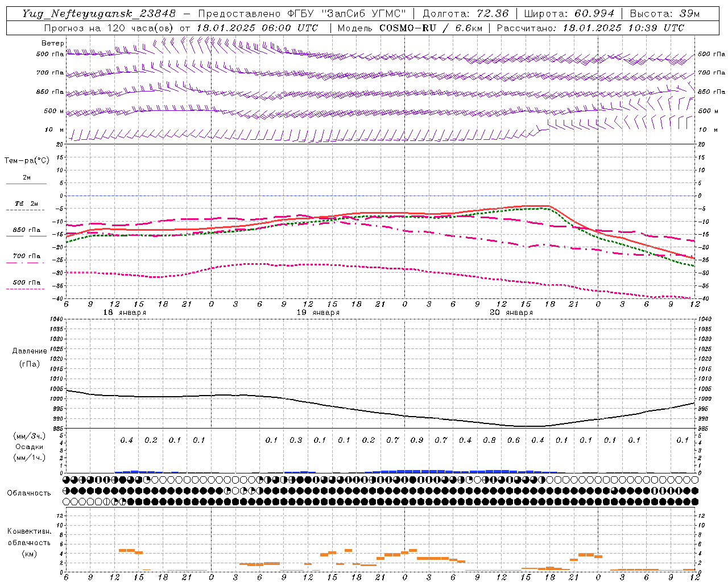Image resolution: width=728 pixels, height=582 pixels.
Task: Select the 2м legend line sample
Action: pos(26,184)
